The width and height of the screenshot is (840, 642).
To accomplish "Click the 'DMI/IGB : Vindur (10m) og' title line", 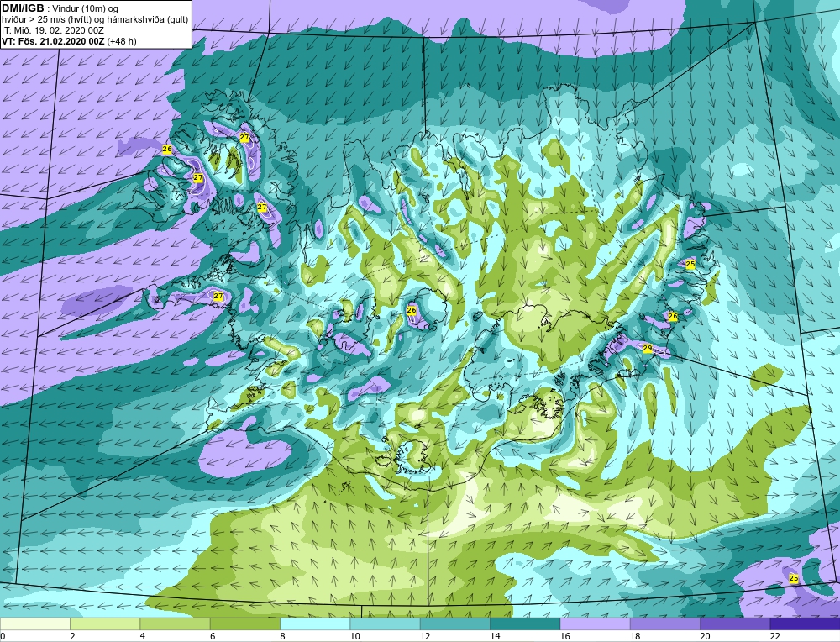I will pyautogui.click(x=60, y=8).
